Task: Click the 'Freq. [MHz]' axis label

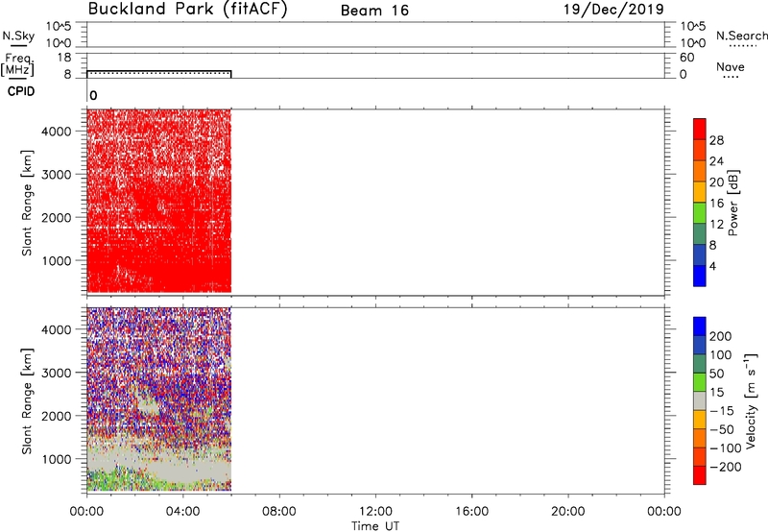Action: pos(17,64)
